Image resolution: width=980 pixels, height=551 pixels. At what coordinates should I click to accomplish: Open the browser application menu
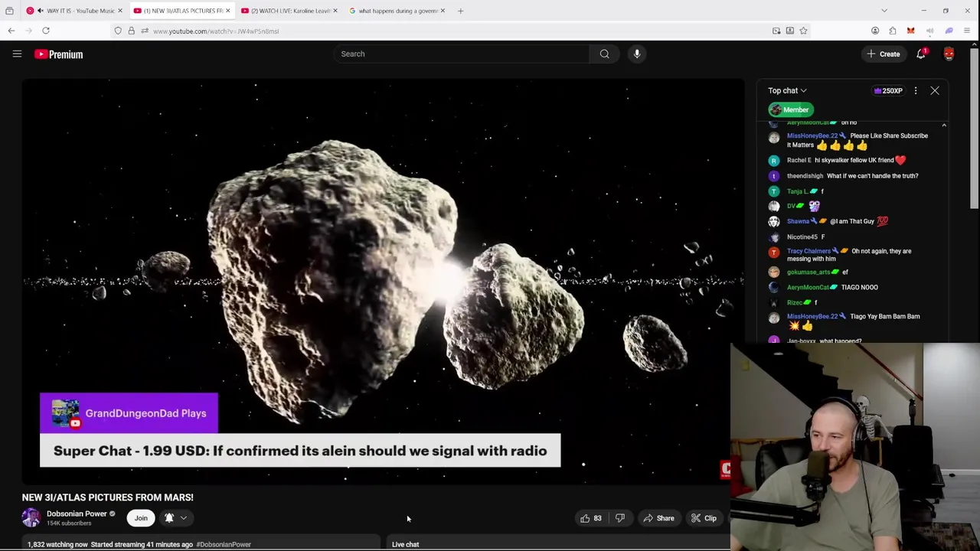tap(967, 31)
